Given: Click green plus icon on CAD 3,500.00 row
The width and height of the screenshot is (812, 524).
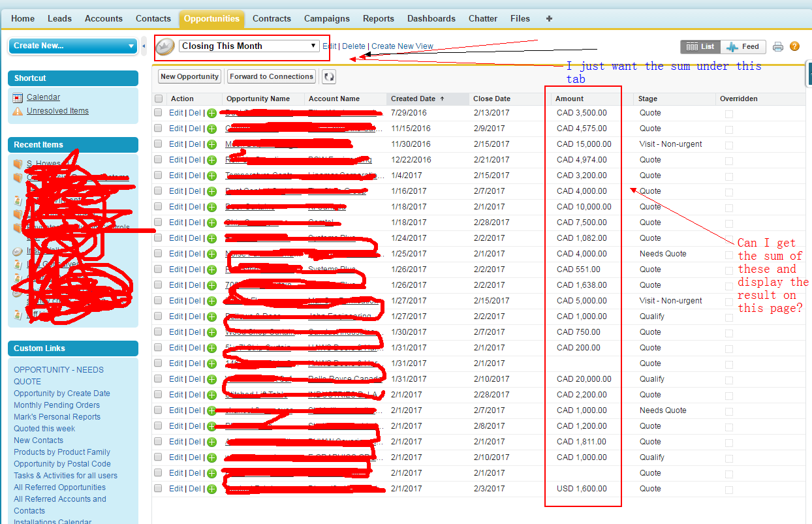Looking at the screenshot, I should click(211, 113).
